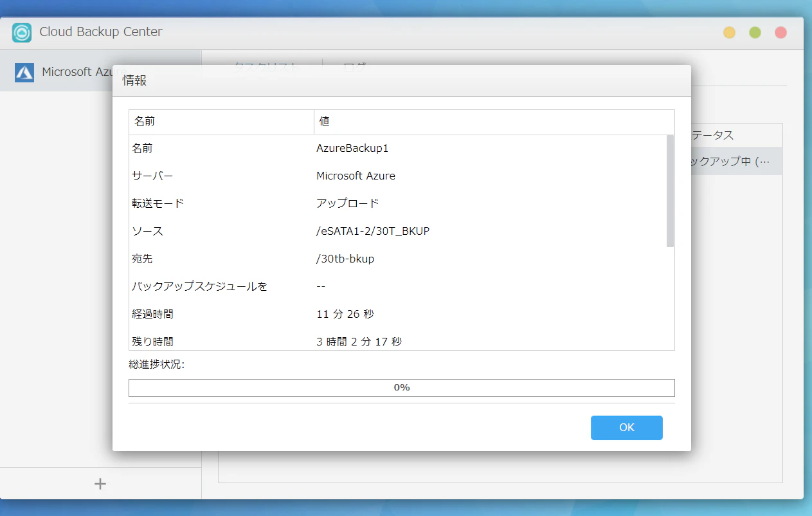
Task: Click the 値 column header
Action: pyautogui.click(x=494, y=122)
